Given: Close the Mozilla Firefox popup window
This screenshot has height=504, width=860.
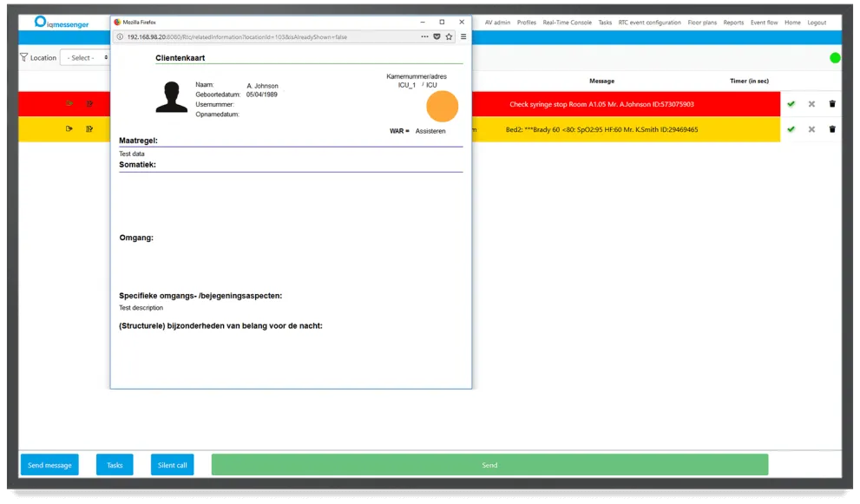Looking at the screenshot, I should coord(462,22).
